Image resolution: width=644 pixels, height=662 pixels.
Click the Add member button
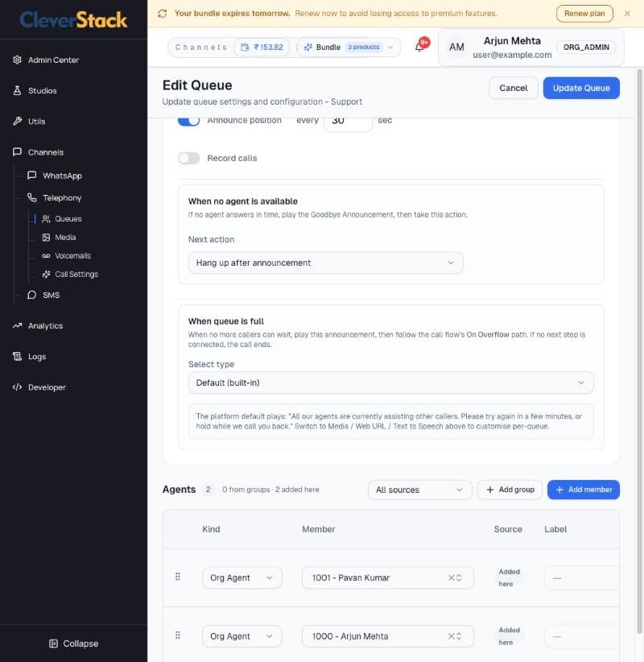coord(584,490)
